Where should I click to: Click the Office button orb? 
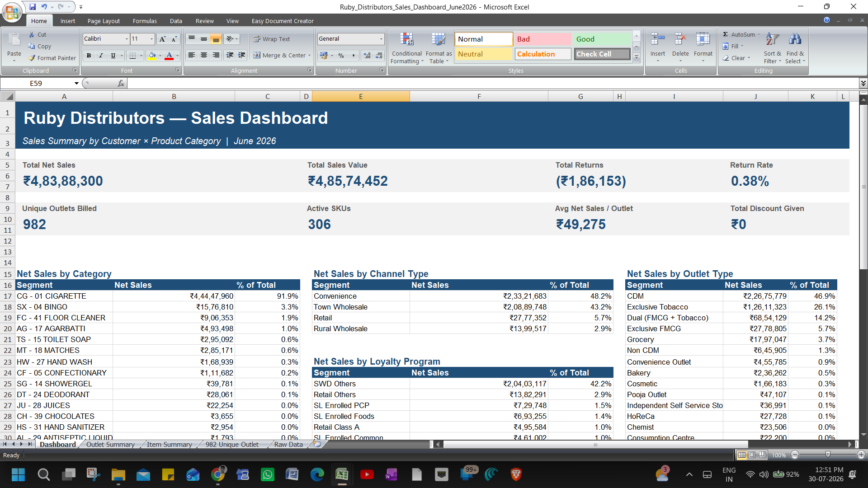pyautogui.click(x=12, y=12)
